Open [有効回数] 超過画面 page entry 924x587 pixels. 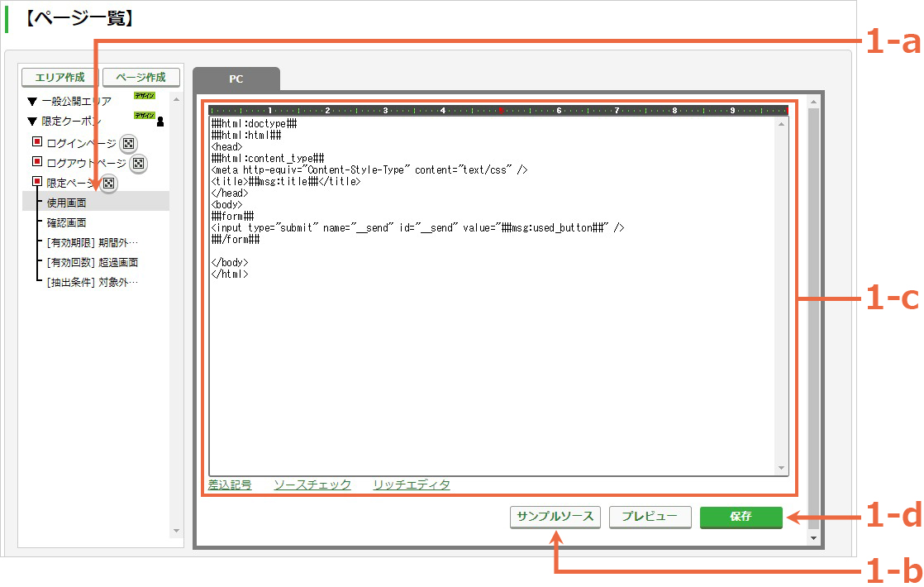[93, 262]
